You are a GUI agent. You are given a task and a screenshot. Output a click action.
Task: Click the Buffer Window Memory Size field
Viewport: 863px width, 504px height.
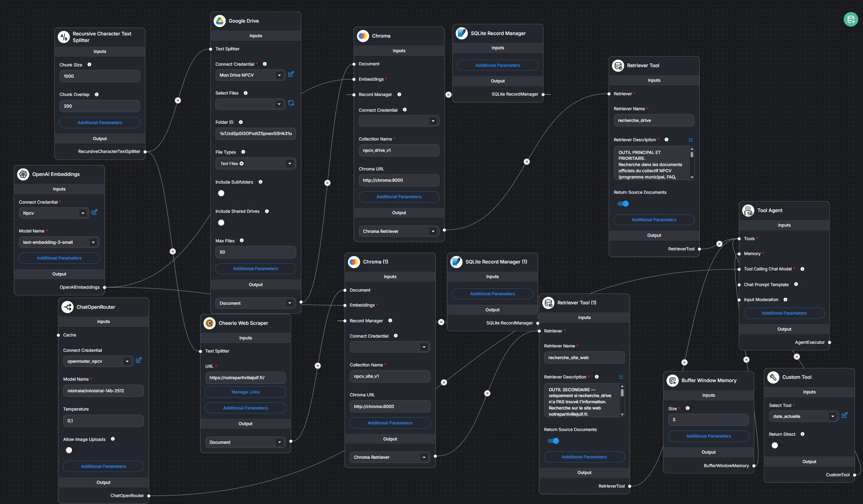708,420
